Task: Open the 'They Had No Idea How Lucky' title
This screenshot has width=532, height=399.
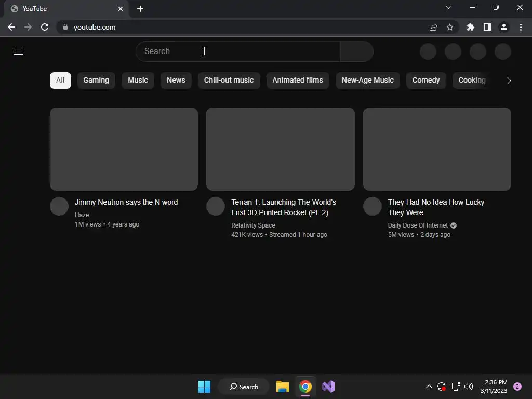Action: (x=436, y=207)
